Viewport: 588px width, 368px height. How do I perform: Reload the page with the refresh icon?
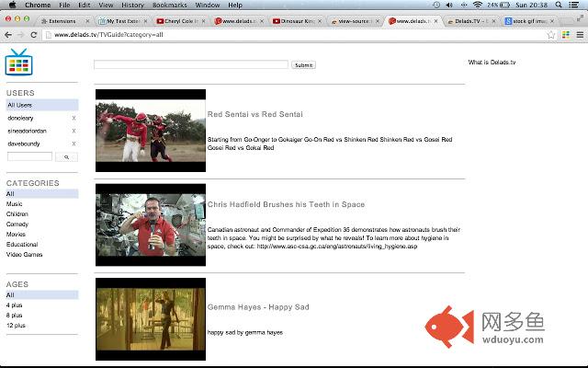34,34
